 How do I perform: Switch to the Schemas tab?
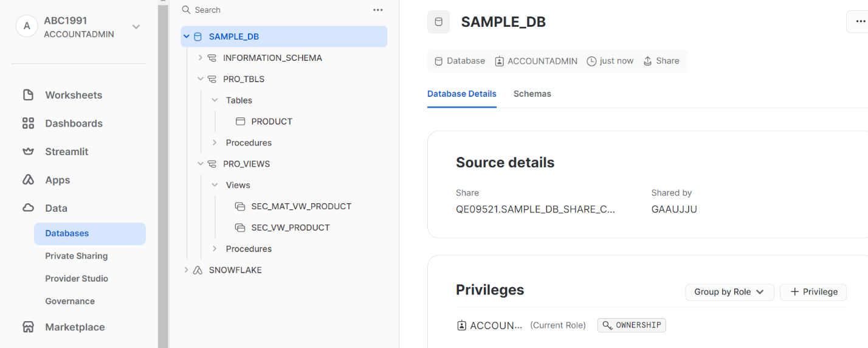(532, 94)
